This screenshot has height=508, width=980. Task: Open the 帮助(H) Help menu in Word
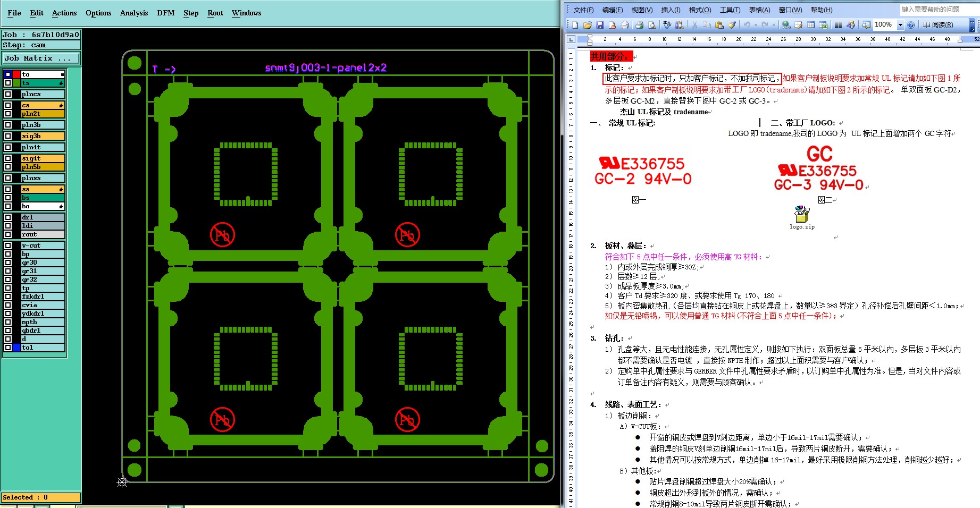click(822, 10)
